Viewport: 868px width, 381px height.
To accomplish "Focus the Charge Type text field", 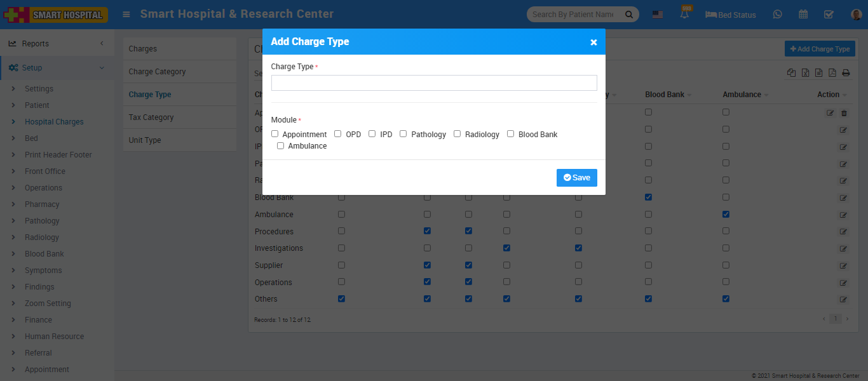I will (x=434, y=83).
